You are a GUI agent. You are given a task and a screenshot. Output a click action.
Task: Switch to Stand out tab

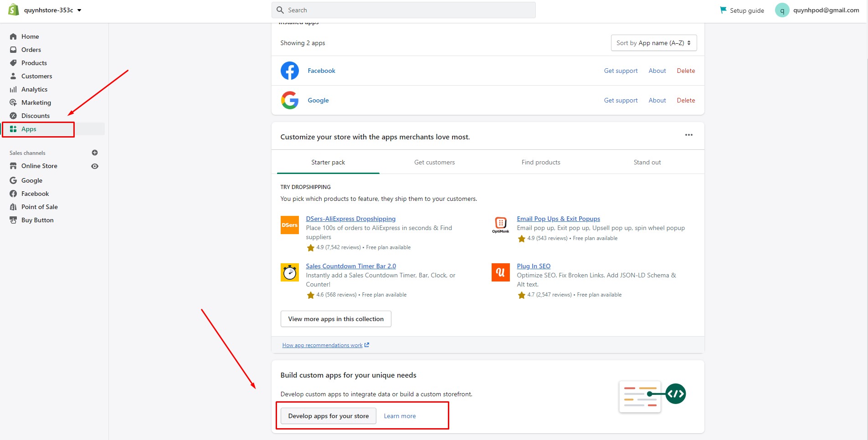tap(647, 162)
